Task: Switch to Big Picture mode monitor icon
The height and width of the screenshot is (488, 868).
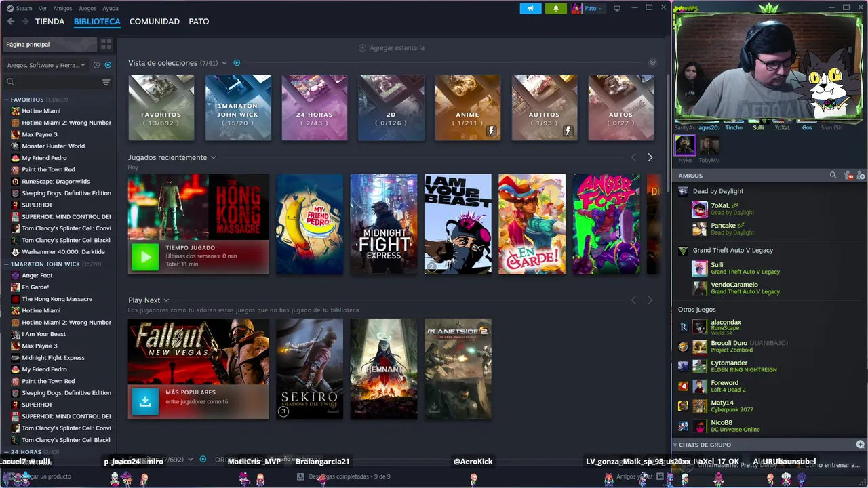Action: pyautogui.click(x=616, y=8)
